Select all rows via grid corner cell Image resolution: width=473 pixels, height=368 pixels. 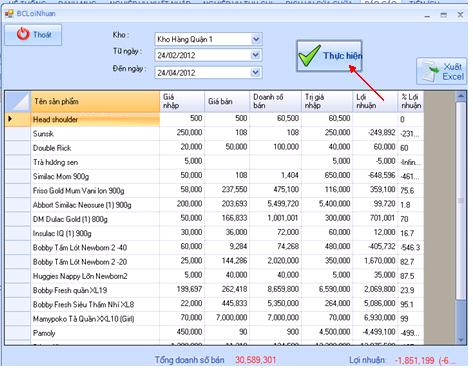(x=18, y=102)
